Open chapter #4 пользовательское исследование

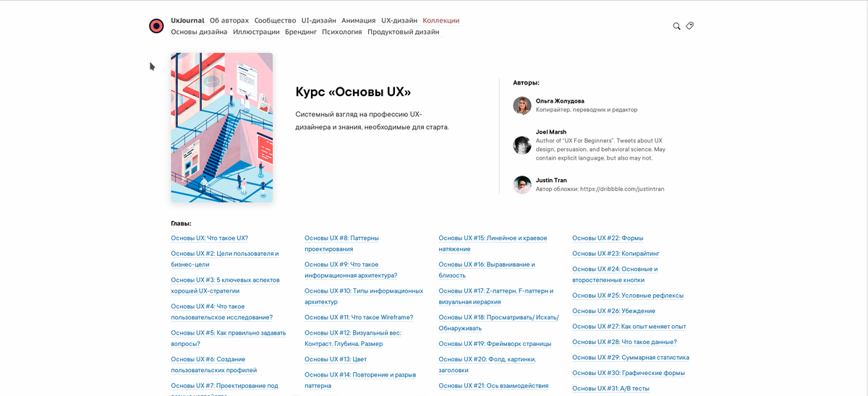tap(221, 311)
